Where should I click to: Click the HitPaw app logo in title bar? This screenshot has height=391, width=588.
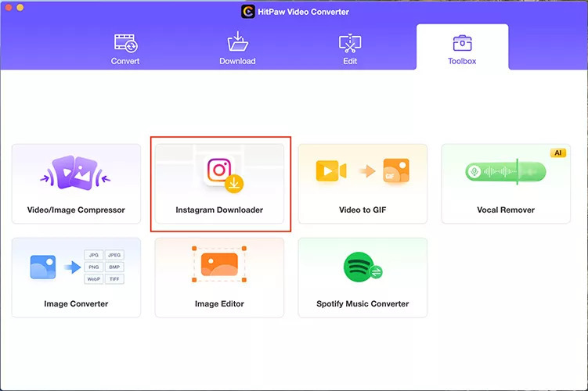click(x=248, y=12)
